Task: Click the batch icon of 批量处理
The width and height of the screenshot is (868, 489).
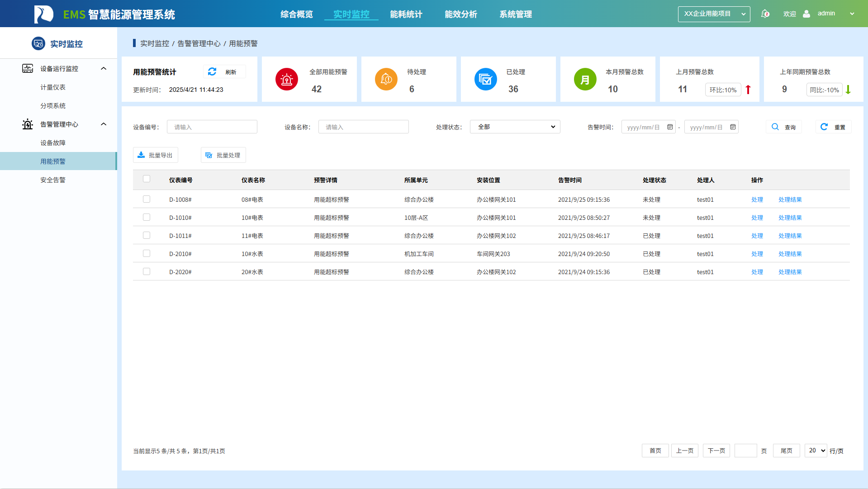Action: [209, 155]
